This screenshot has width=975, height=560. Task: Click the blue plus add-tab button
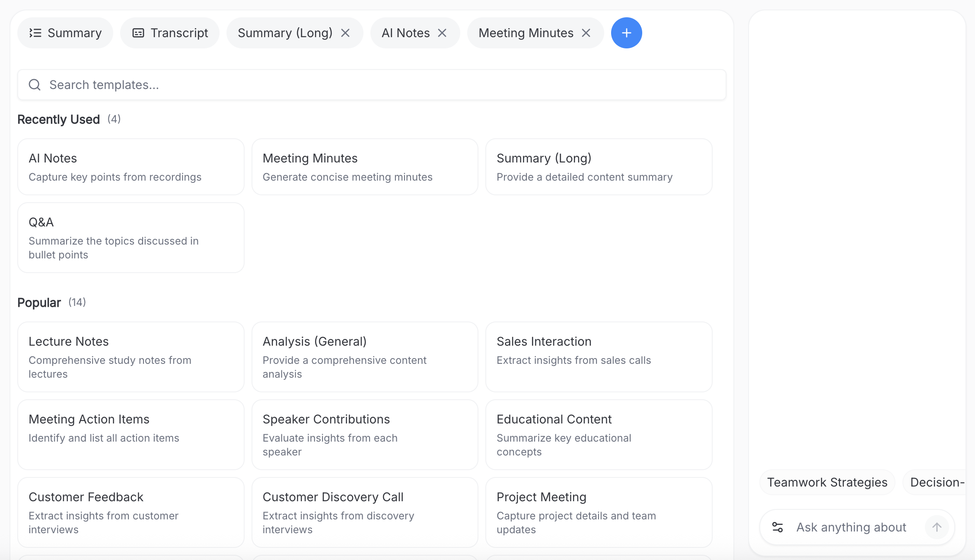(x=626, y=33)
